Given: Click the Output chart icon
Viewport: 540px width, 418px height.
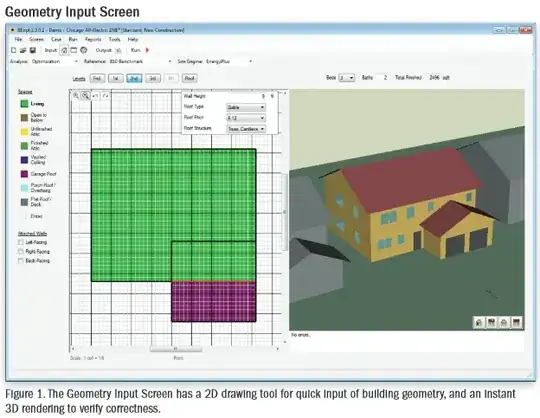Looking at the screenshot, I should tap(118, 50).
